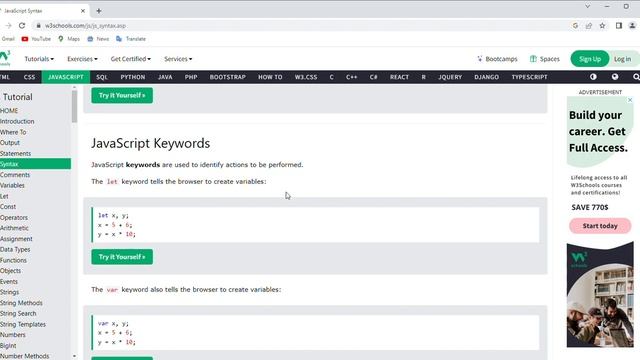The height and width of the screenshot is (360, 640).
Task: Open String Templates in sidebar
Action: pyautogui.click(x=23, y=324)
